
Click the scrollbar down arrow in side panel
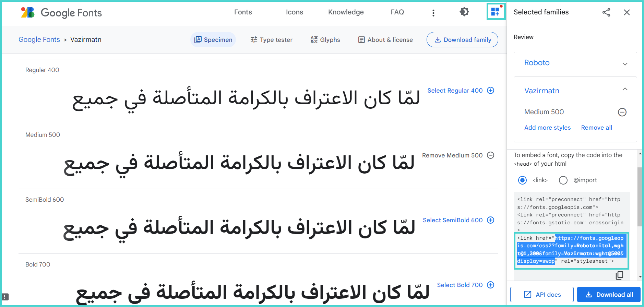coord(640,276)
